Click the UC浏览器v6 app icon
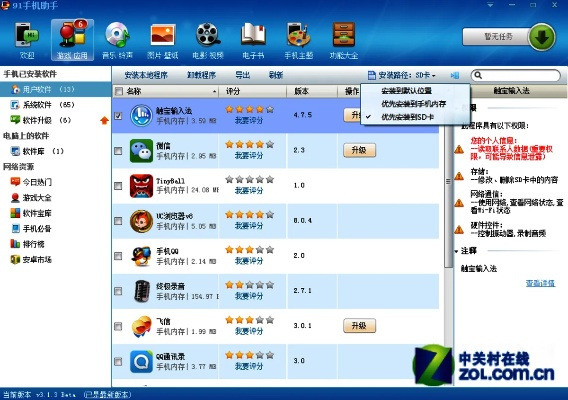The height and width of the screenshot is (400, 568). click(x=141, y=221)
